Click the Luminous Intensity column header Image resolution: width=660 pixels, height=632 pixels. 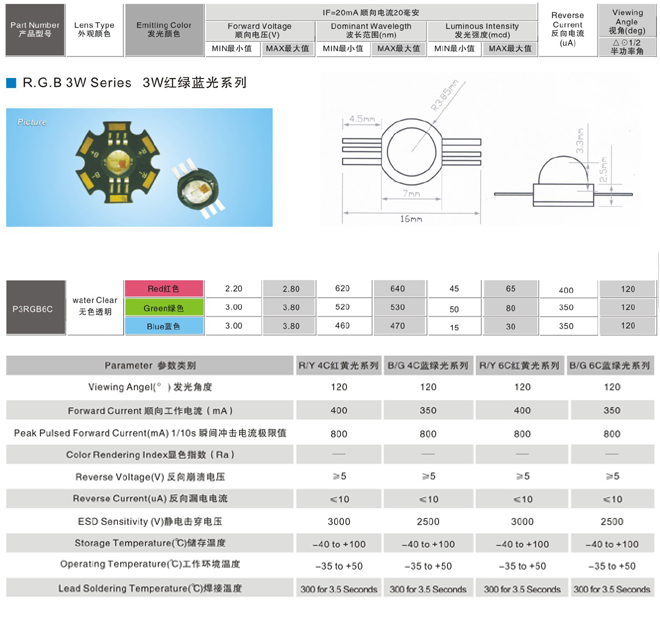tap(483, 31)
